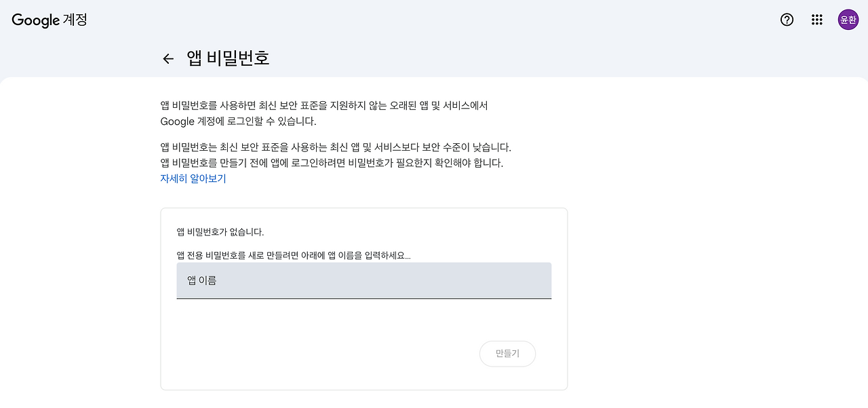Focus the 앱 이름 input field
The image size is (868, 408).
[364, 280]
